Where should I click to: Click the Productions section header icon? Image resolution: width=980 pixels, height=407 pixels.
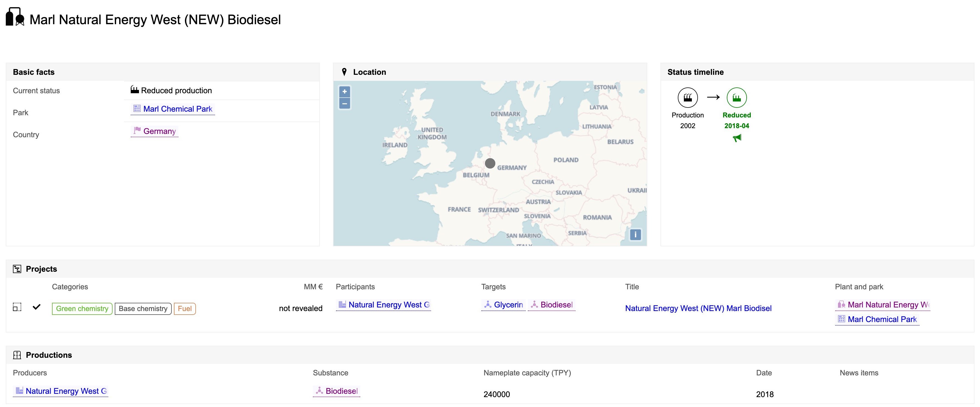tap(17, 355)
